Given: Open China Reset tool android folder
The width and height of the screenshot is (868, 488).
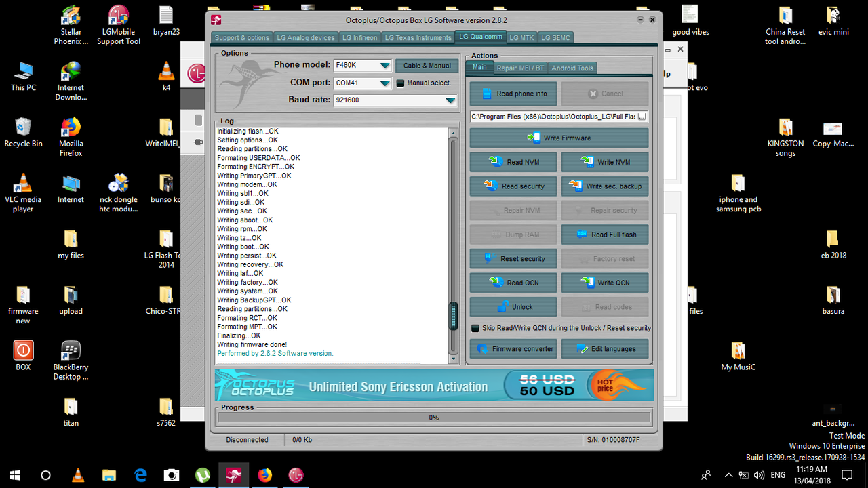Looking at the screenshot, I should (x=785, y=26).
